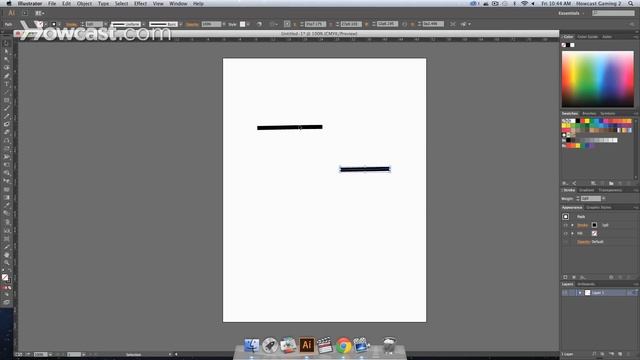Select the Selection tool at top of toolbox
The height and width of the screenshot is (360, 640).
[x=7, y=43]
